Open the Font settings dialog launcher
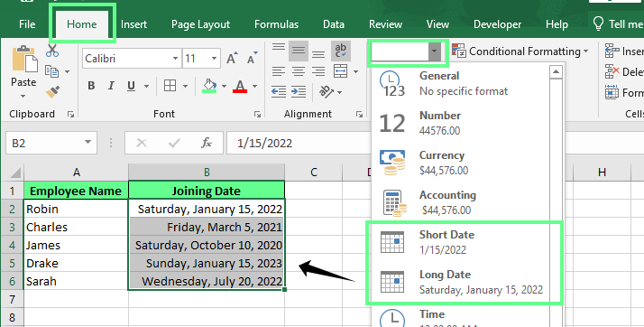 tap(257, 115)
